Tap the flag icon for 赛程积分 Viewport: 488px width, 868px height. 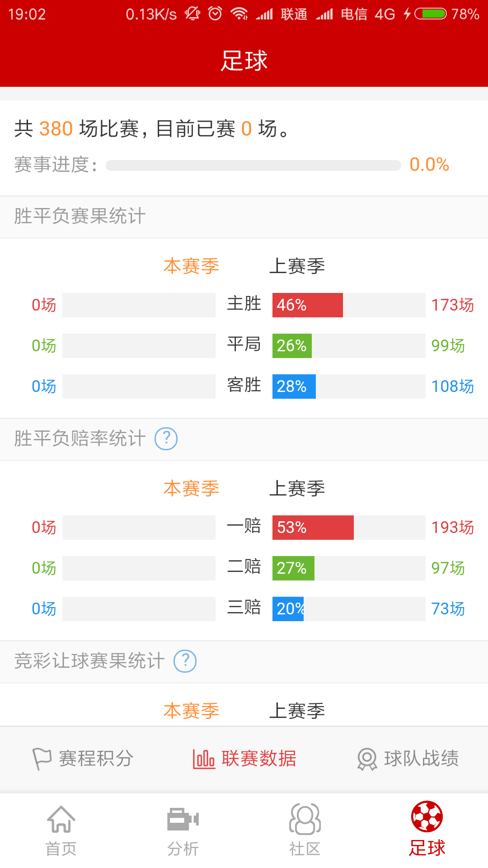pos(42,759)
